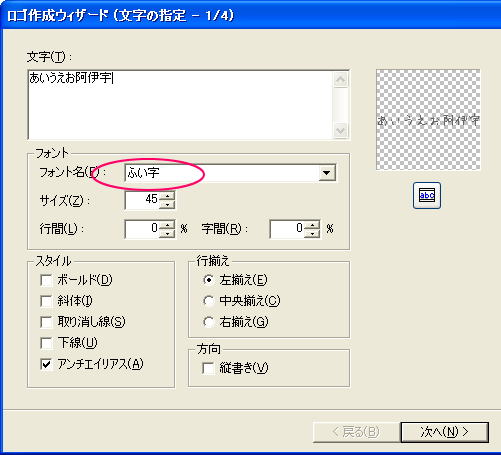
Task: Enable the 縦書き(V) checkbox
Action: (208, 368)
